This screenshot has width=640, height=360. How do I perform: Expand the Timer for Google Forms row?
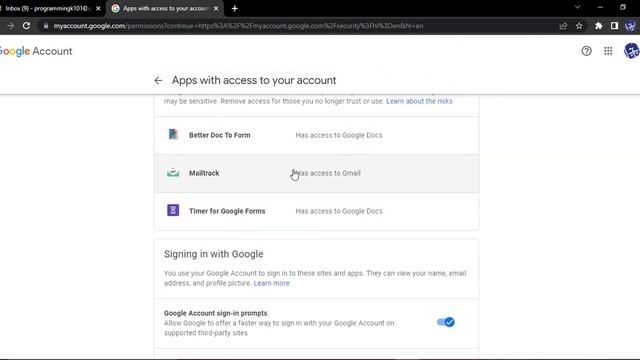tap(316, 211)
